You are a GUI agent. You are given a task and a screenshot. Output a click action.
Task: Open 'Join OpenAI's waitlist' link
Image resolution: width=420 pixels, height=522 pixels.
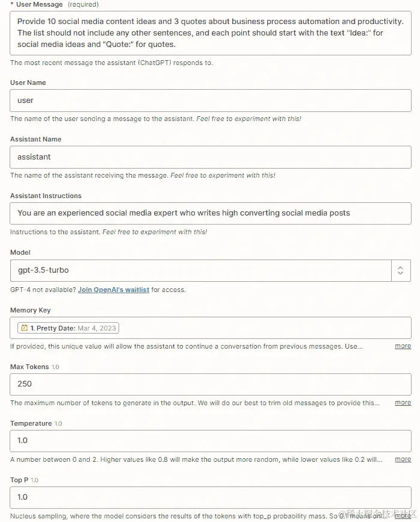pyautogui.click(x=114, y=290)
